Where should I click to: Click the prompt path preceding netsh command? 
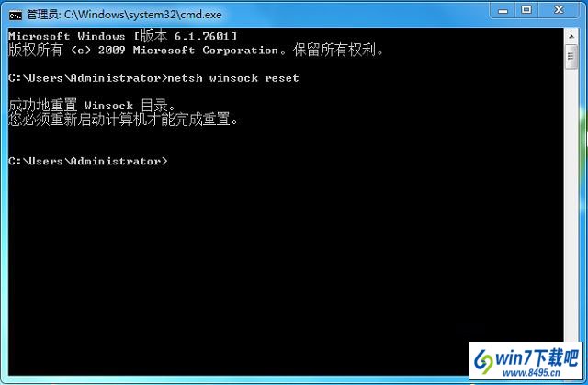[88, 78]
